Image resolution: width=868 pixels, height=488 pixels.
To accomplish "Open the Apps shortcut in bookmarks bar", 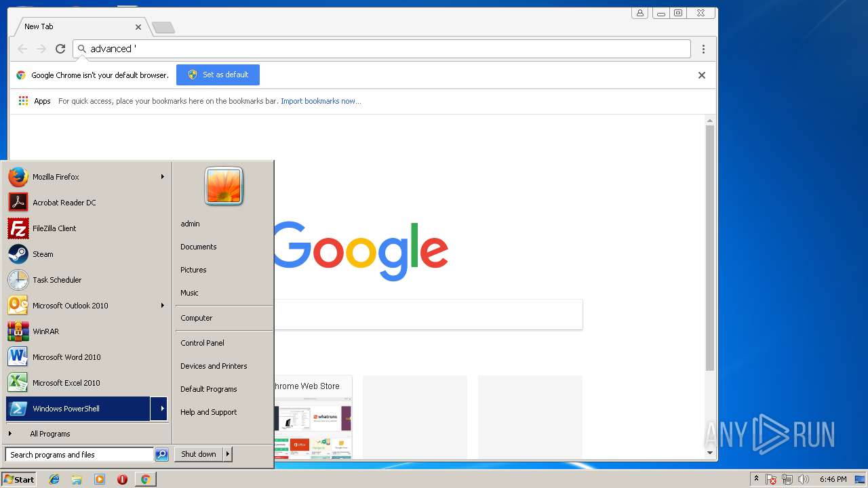I will pyautogui.click(x=35, y=101).
